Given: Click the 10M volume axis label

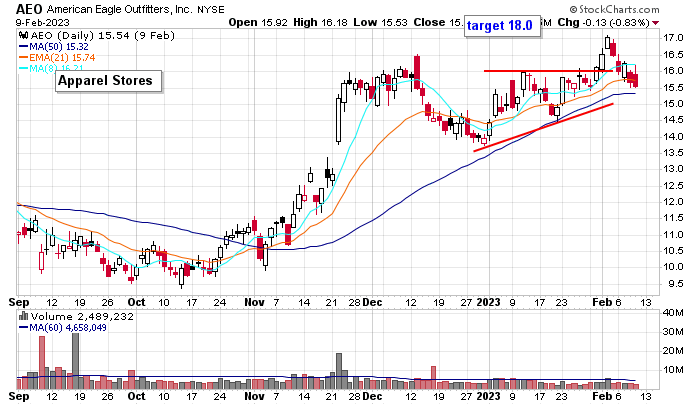Looking at the screenshot, I should click(x=673, y=370).
